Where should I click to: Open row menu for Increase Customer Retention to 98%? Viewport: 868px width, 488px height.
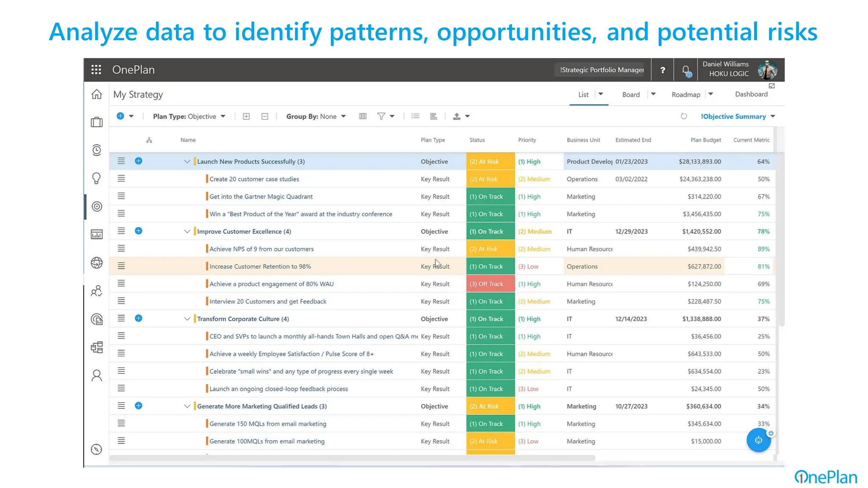[121, 266]
